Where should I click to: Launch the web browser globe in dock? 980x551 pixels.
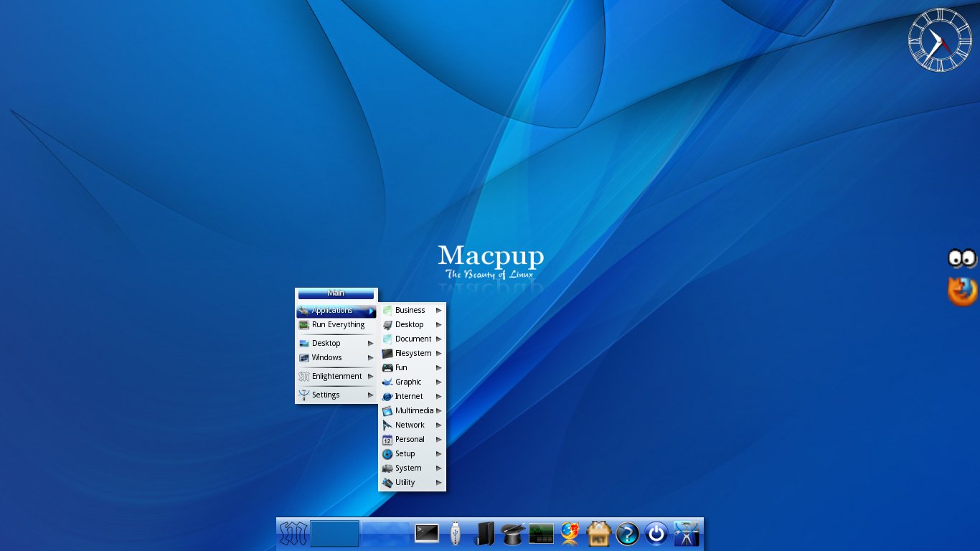tap(570, 534)
